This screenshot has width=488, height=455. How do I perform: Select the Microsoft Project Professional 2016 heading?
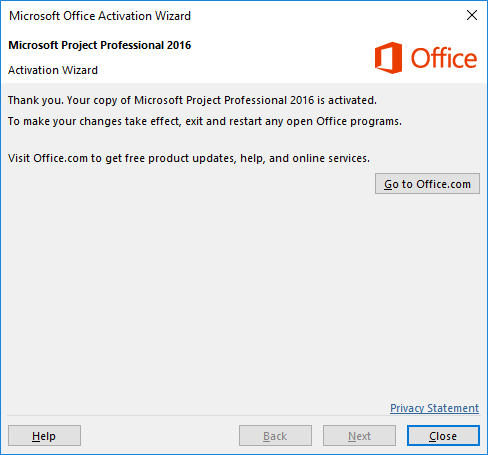point(100,45)
